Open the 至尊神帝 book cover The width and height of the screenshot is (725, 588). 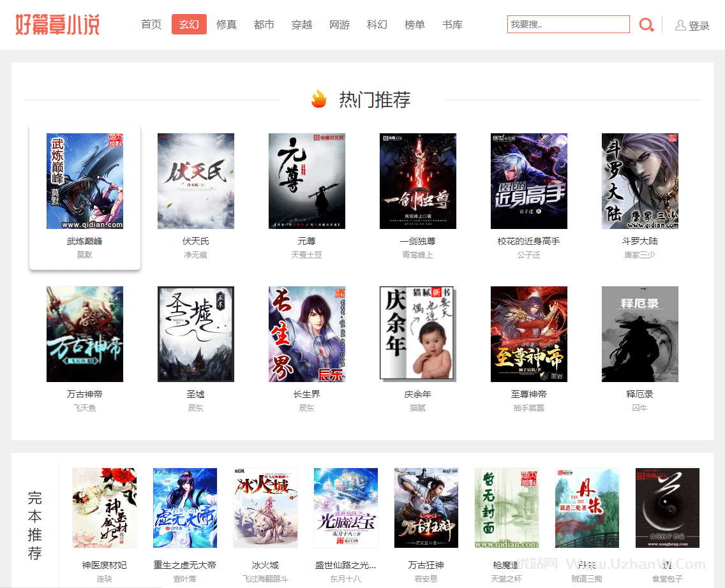click(528, 334)
